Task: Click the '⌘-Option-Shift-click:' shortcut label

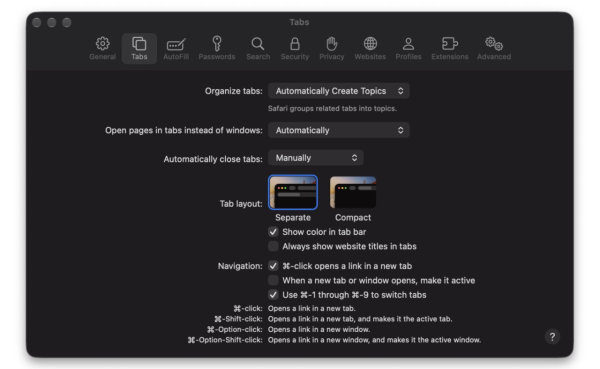Action: point(225,340)
